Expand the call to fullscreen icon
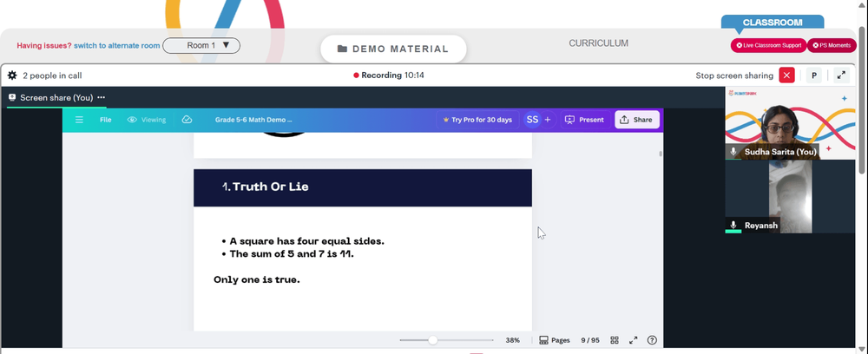868x354 pixels. [841, 75]
